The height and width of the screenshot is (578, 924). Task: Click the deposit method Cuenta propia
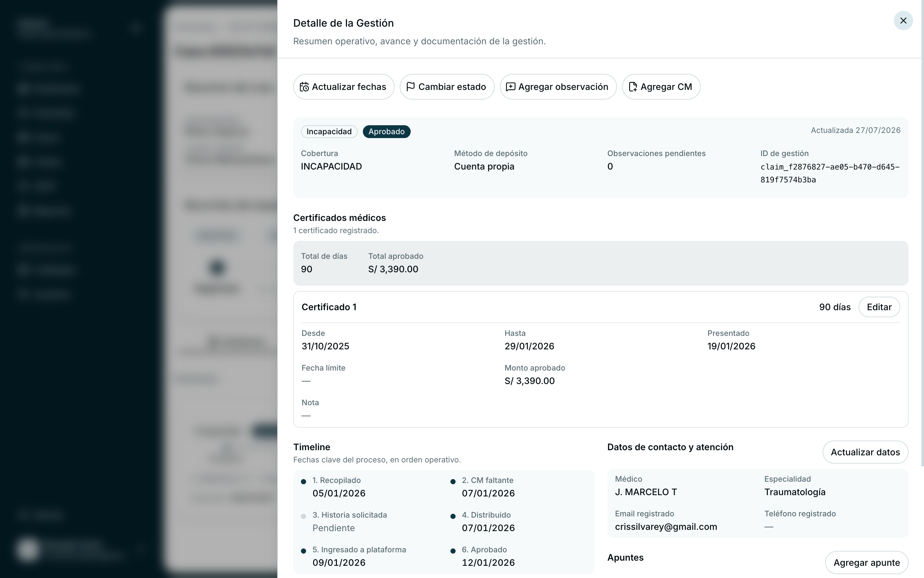click(x=484, y=166)
